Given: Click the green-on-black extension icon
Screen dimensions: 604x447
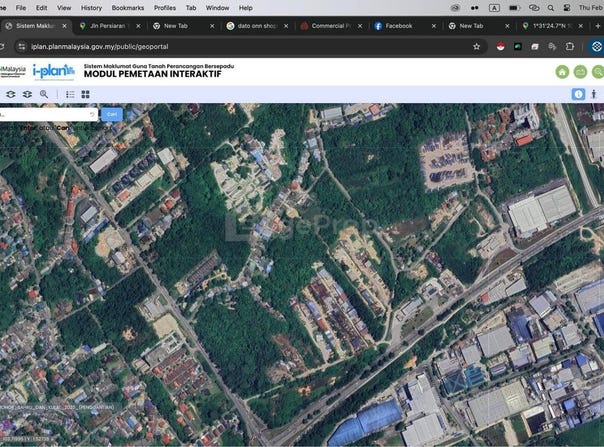Looking at the screenshot, I should point(518,47).
